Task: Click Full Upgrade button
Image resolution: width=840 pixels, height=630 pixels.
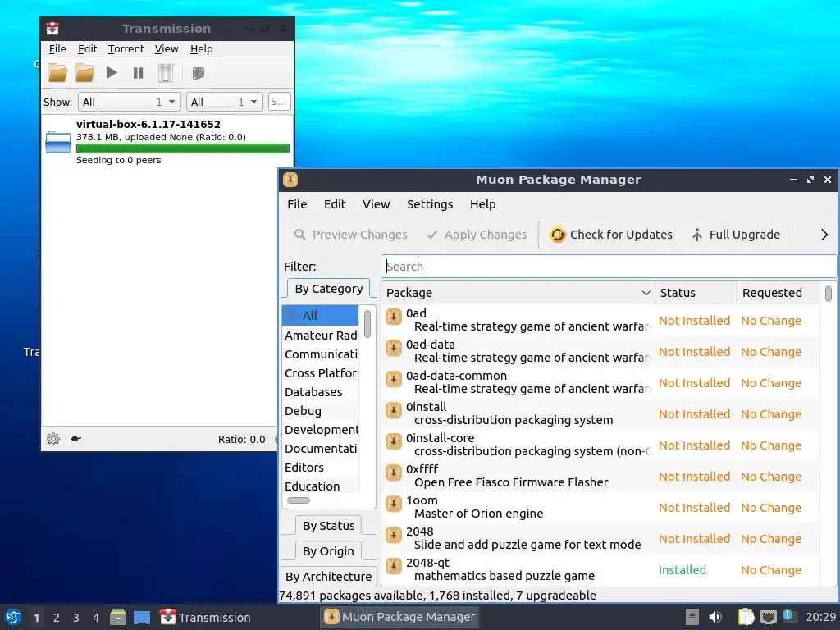Action: click(736, 235)
